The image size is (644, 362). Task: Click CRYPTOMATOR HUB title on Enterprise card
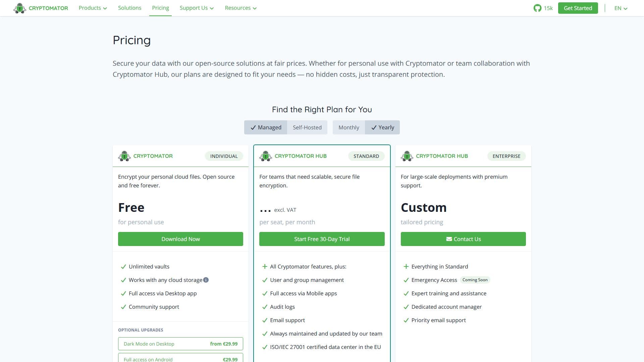(442, 156)
